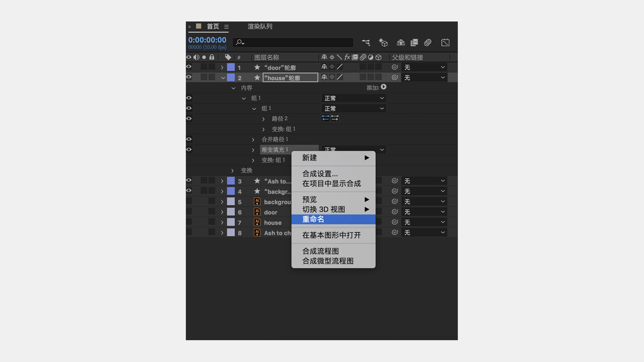Click 合成设置 in the context menu
This screenshot has height=362, width=644.
click(x=320, y=174)
